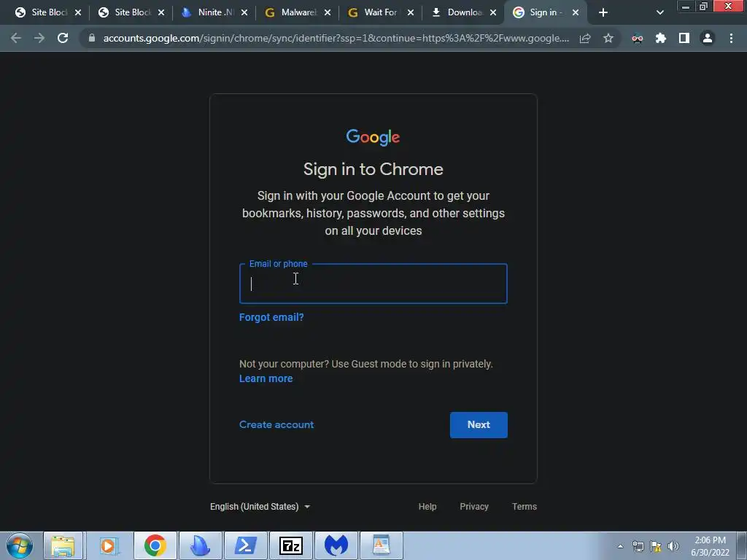
Task: Close the Ninite tab
Action: 244,12
